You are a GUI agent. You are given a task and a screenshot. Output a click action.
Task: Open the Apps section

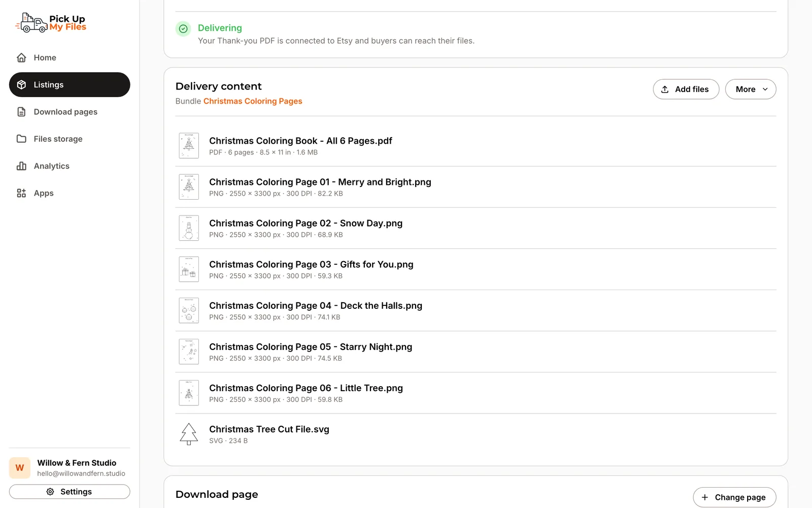point(70,193)
